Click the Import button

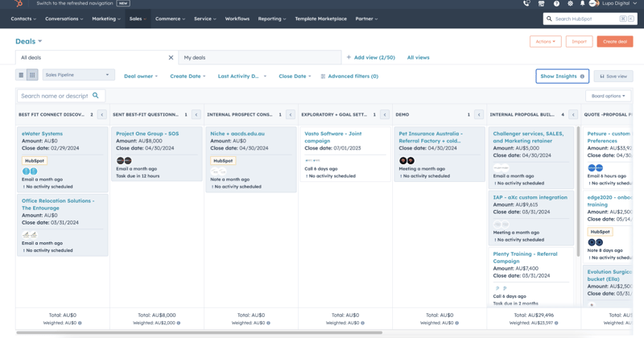(x=579, y=42)
